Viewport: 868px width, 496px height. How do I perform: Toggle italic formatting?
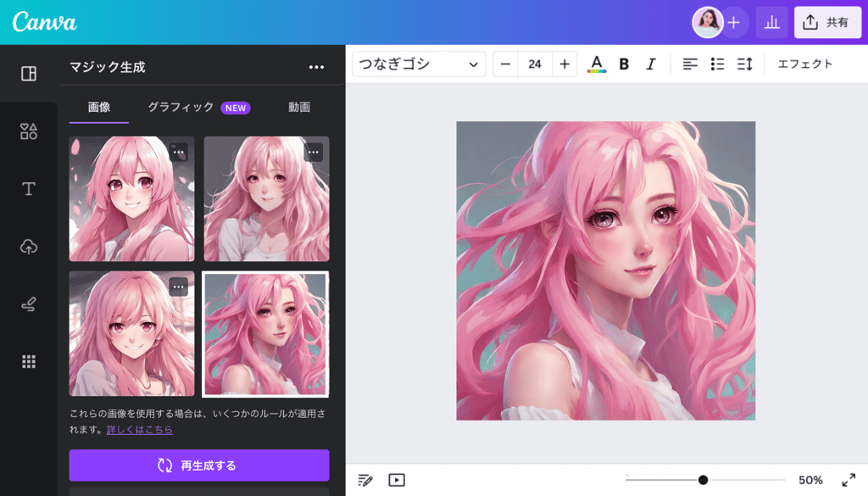pos(651,64)
